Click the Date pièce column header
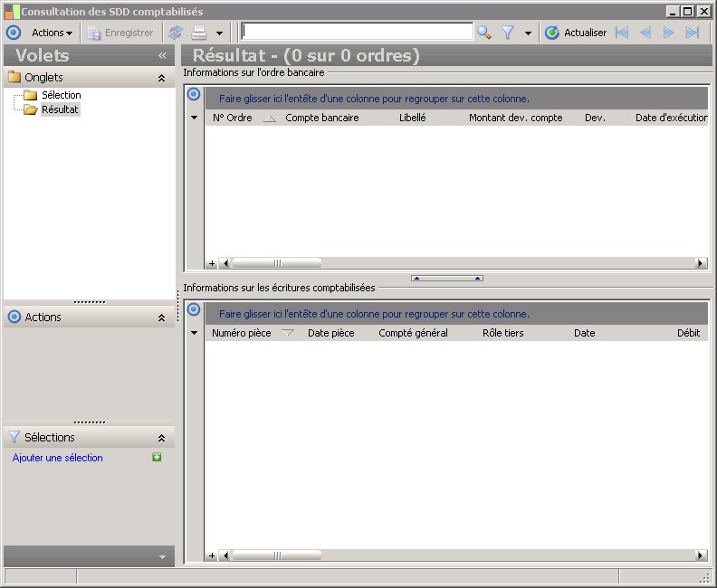717x588 pixels. click(x=331, y=333)
